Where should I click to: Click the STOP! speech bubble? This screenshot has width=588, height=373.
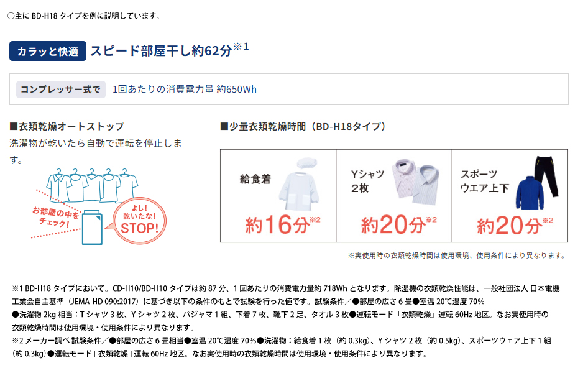139,221
